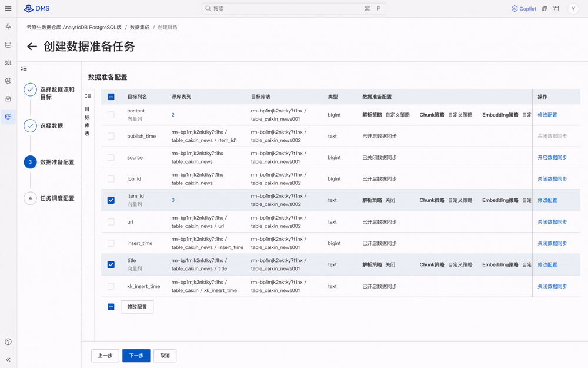Click 开启数据同步 link for source row
The width and height of the screenshot is (588, 368).
(552, 158)
